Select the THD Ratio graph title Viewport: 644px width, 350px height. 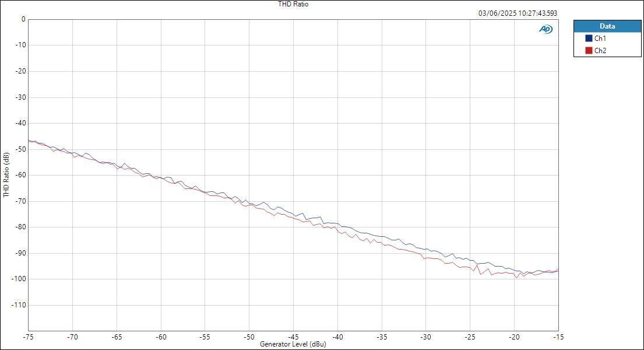[x=293, y=3]
